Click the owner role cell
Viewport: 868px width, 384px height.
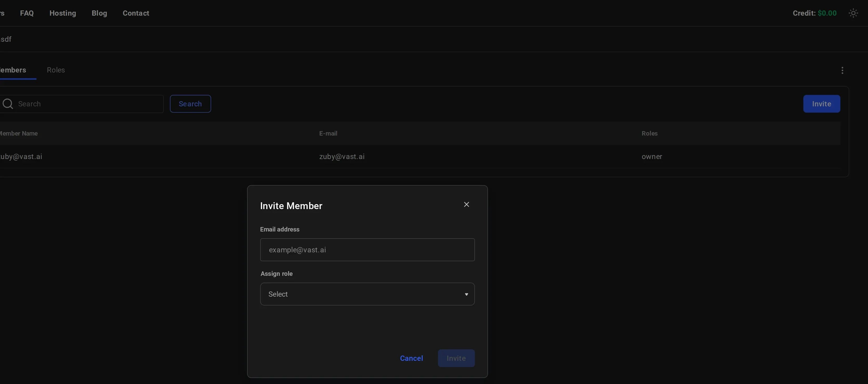pos(652,156)
